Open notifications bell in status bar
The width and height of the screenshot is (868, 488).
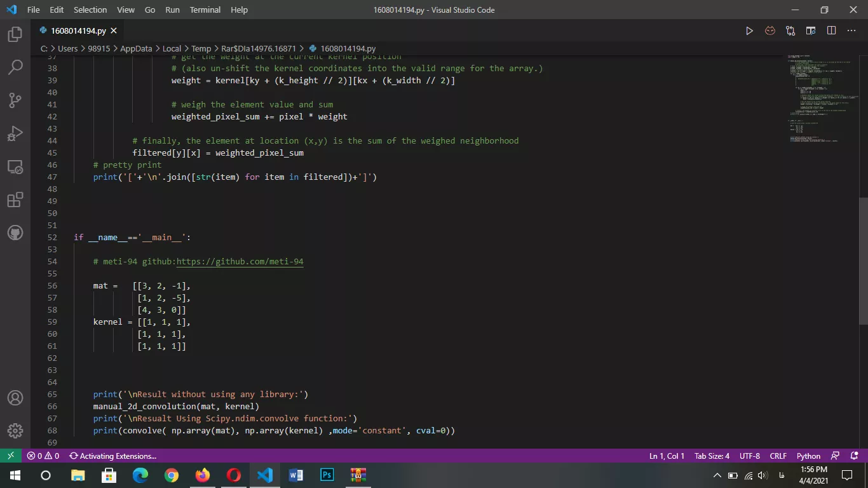pos(853,456)
